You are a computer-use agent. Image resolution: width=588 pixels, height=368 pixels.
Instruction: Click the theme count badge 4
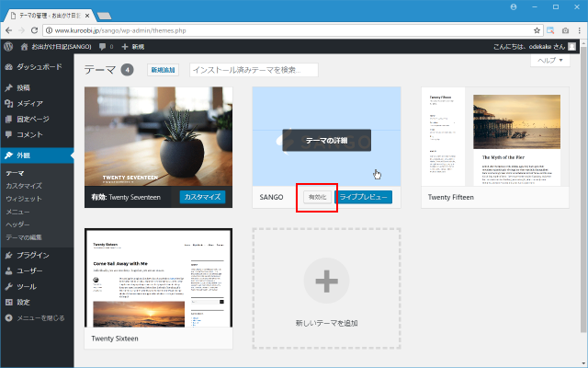click(x=127, y=70)
